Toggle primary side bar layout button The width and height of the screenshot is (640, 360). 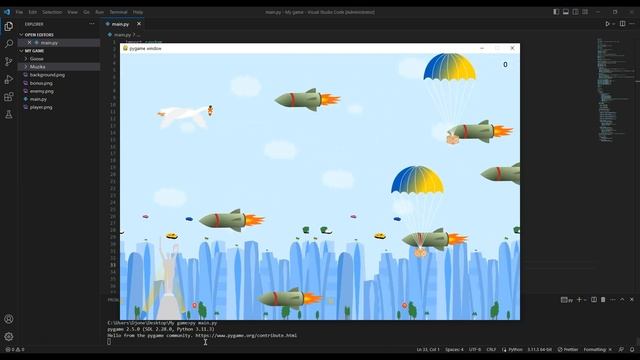click(x=556, y=12)
